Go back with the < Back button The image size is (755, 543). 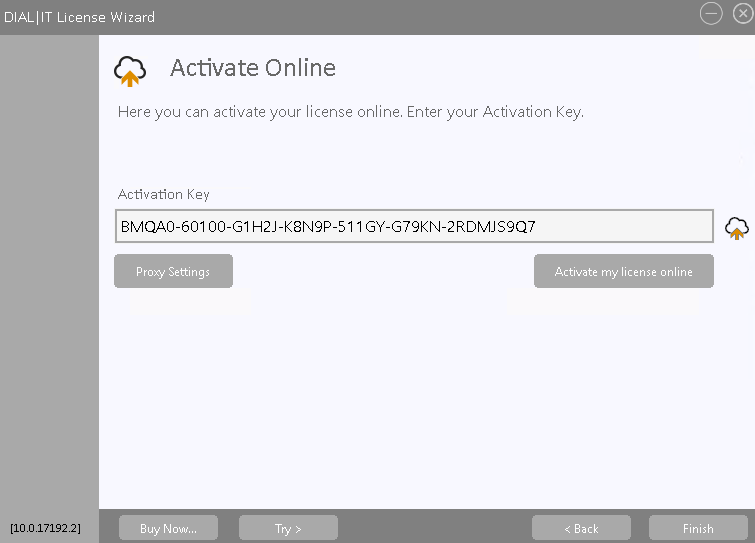581,528
